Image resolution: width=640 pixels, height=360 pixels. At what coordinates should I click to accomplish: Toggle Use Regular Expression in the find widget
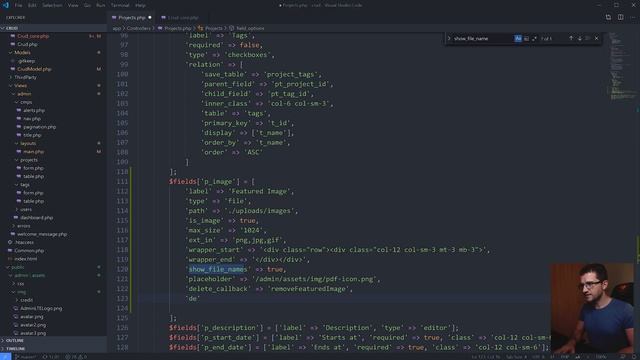point(534,38)
